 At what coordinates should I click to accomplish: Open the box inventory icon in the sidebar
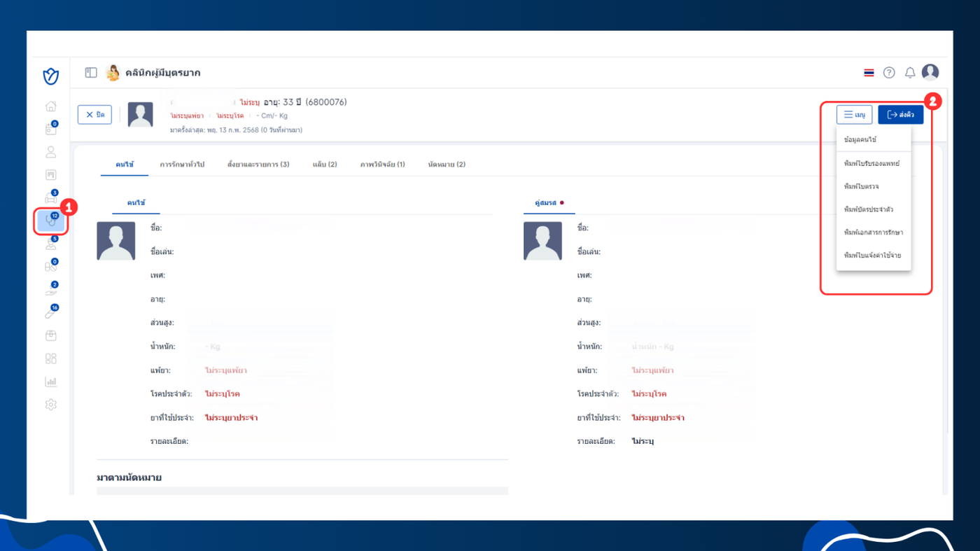[x=50, y=335]
